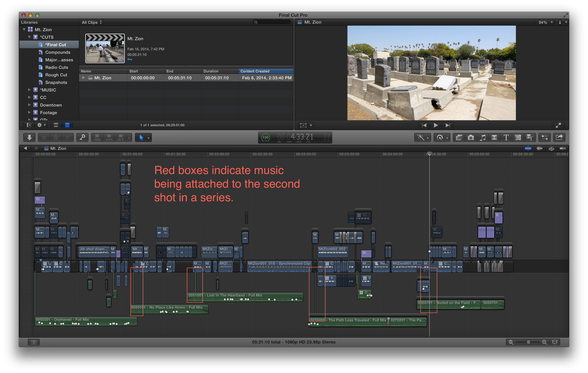Open the Themes Browser
Screen dimensions: 588x373
(x=530, y=137)
